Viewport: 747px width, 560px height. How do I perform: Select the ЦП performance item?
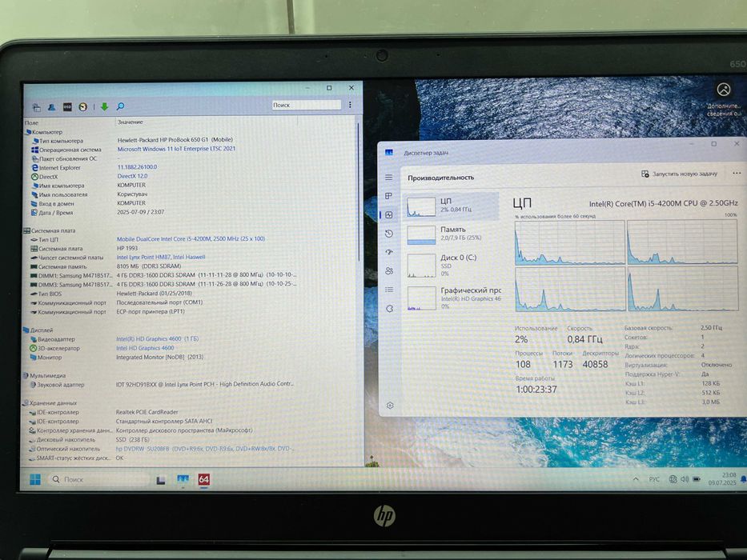pyautogui.click(x=452, y=206)
